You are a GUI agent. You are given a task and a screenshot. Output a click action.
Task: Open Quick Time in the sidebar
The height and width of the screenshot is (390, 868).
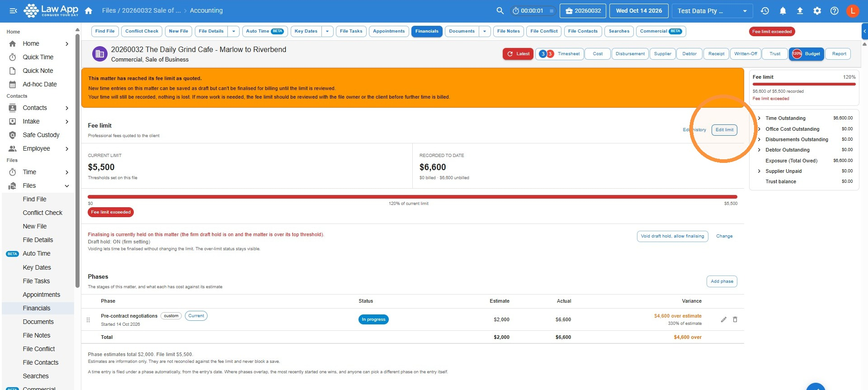[x=38, y=57]
